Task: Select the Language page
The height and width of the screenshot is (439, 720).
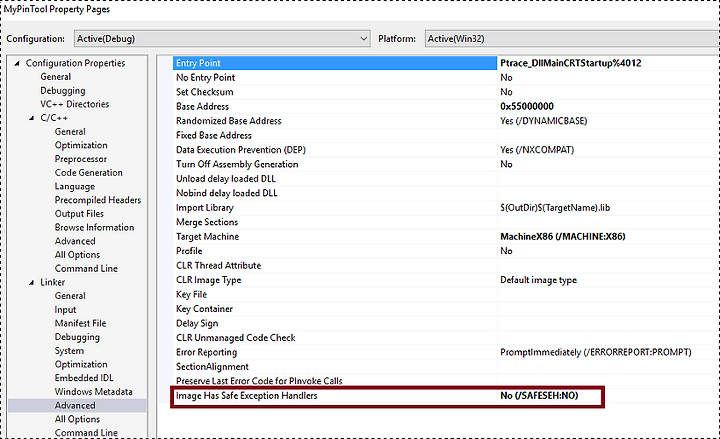Action: 75,186
